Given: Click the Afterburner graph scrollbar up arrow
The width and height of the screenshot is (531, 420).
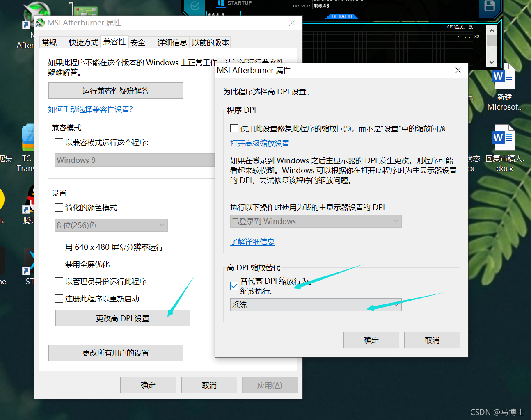Looking at the screenshot, I should pos(492,30).
